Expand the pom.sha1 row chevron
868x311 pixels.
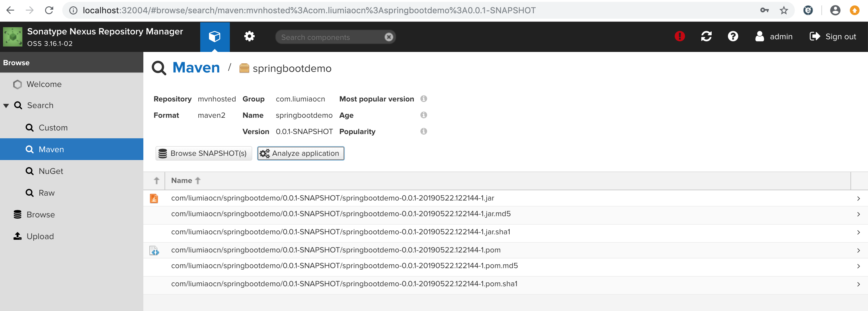(x=859, y=284)
